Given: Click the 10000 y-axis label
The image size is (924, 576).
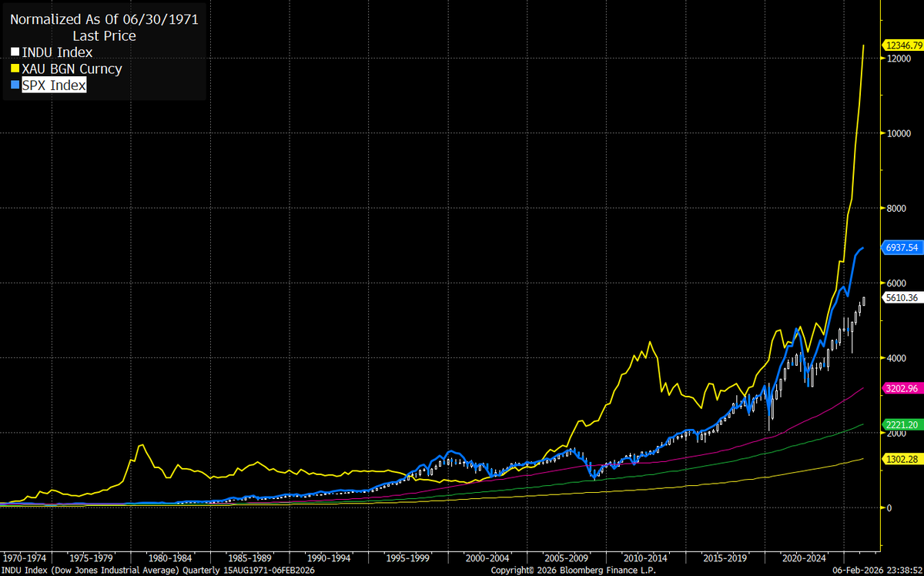Looking at the screenshot, I should [900, 134].
